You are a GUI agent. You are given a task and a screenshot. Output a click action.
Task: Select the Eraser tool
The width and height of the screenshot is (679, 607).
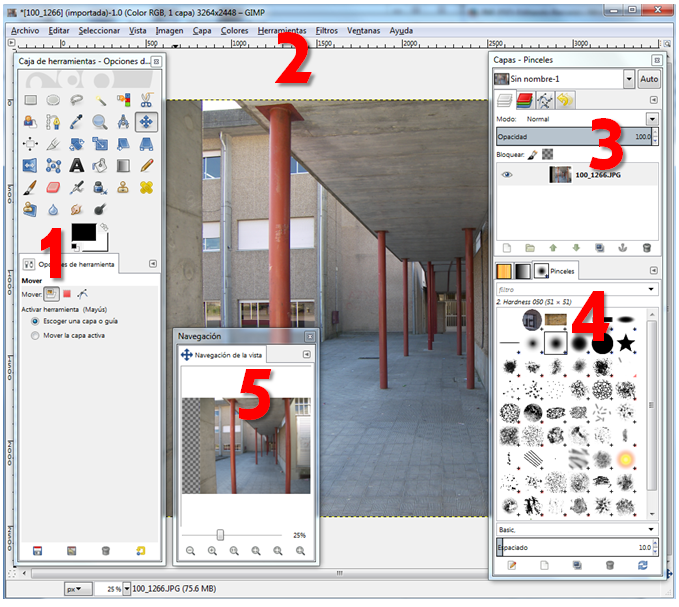53,187
